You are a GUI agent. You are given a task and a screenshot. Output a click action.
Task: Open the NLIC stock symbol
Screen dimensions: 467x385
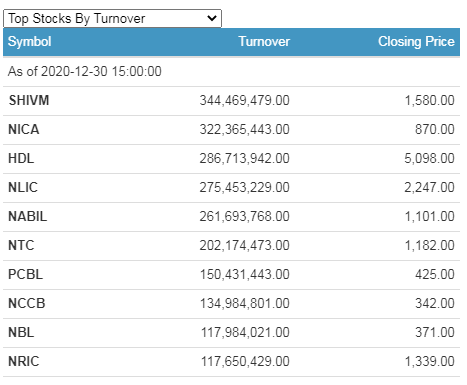pyautogui.click(x=23, y=187)
